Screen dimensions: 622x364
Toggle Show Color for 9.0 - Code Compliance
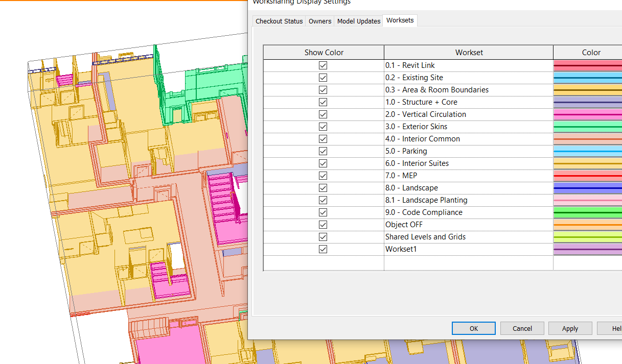[x=322, y=212]
